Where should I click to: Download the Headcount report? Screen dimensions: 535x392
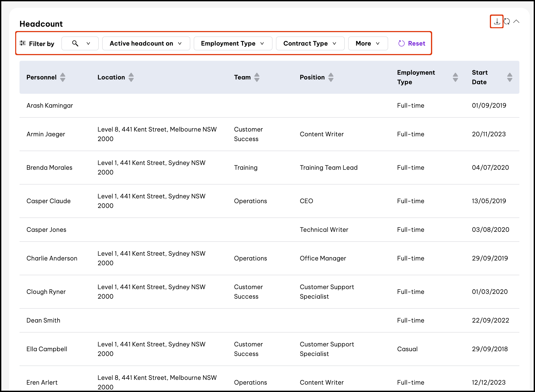pyautogui.click(x=497, y=21)
